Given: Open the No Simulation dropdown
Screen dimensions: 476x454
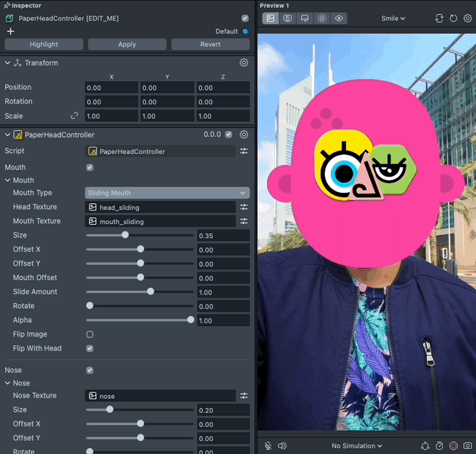Looking at the screenshot, I should click(x=357, y=446).
